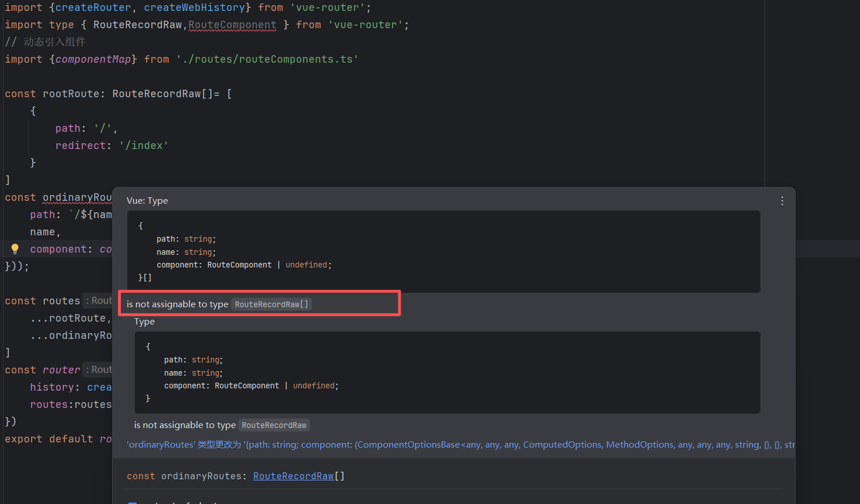The height and width of the screenshot is (504, 860).
Task: Click the underlined RouteComponent type import
Action: (x=233, y=25)
